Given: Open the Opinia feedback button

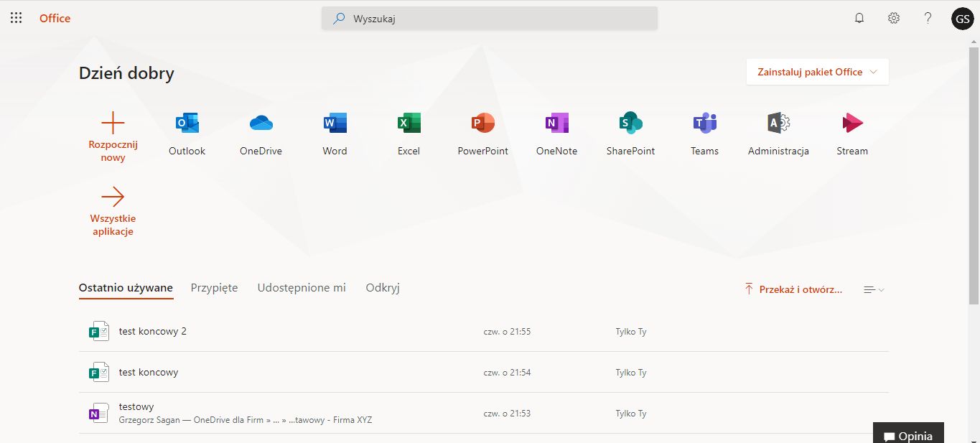Looking at the screenshot, I should point(908,433).
